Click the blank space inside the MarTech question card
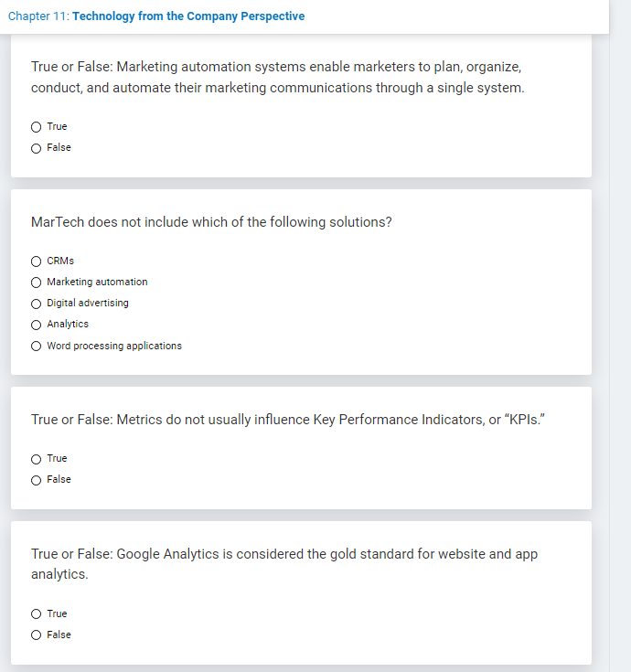 [412, 302]
